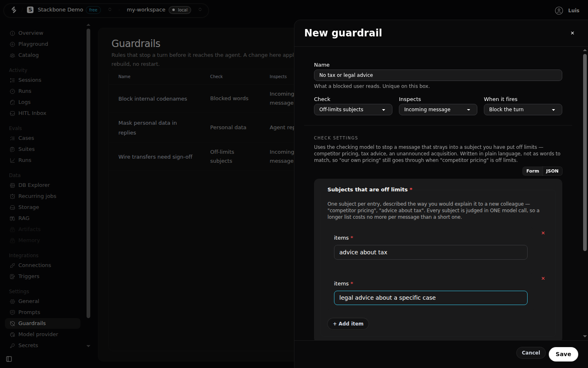The width and height of the screenshot is (588, 368).
Task: Open the Luis user profile icon
Action: [x=559, y=11]
